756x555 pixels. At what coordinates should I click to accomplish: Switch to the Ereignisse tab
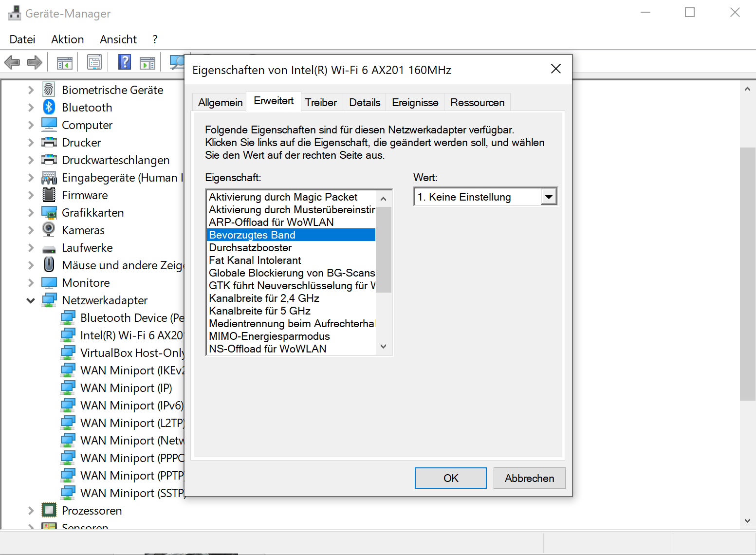pyautogui.click(x=415, y=102)
